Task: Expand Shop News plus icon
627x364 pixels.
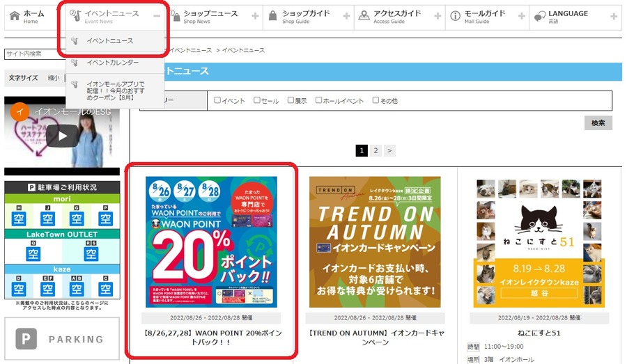Action: coord(255,16)
